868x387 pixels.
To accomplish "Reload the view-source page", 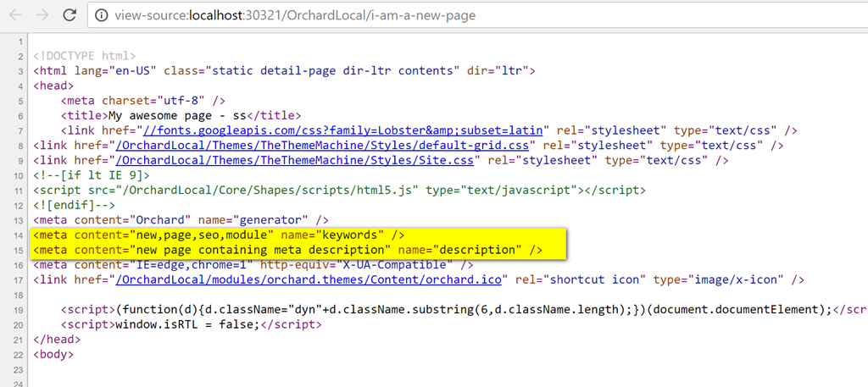I will [70, 15].
